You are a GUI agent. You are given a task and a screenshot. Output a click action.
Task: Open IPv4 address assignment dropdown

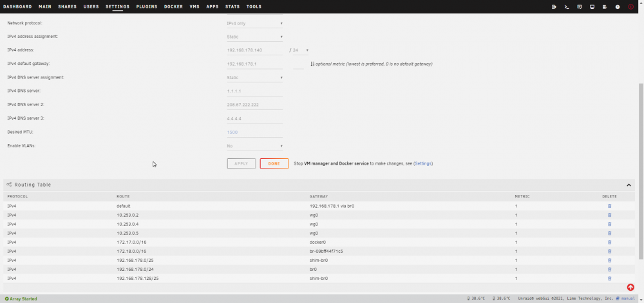point(254,37)
